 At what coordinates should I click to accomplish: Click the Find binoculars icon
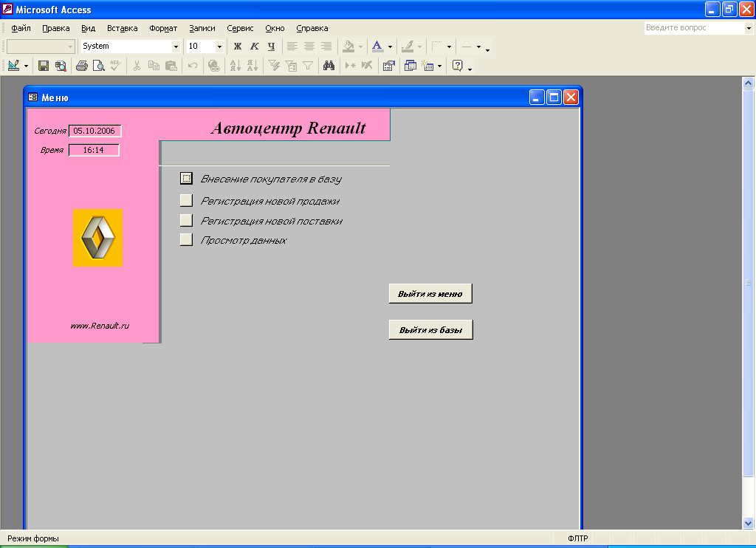[x=329, y=66]
